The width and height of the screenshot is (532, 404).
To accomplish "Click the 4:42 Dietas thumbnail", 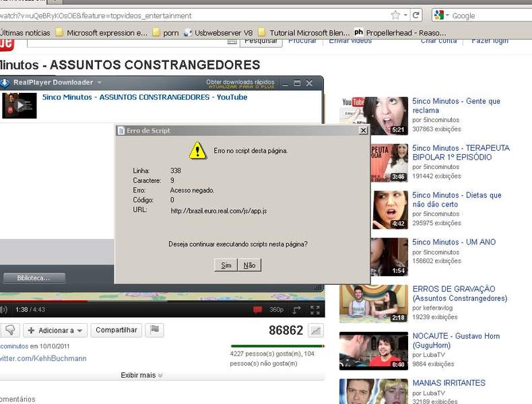I will (389, 209).
